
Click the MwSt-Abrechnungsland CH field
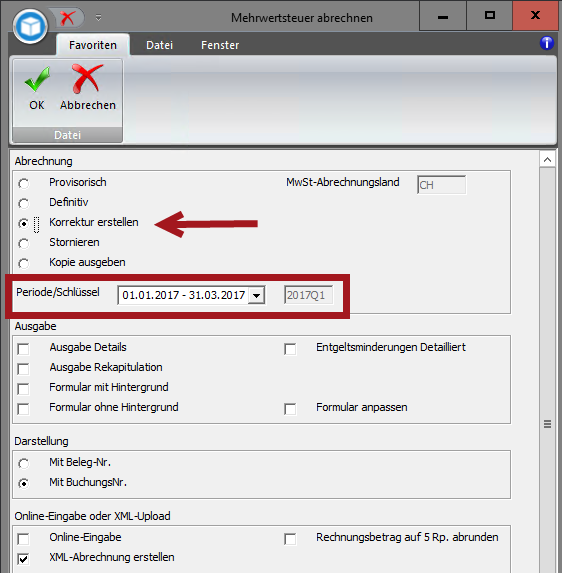tap(441, 185)
